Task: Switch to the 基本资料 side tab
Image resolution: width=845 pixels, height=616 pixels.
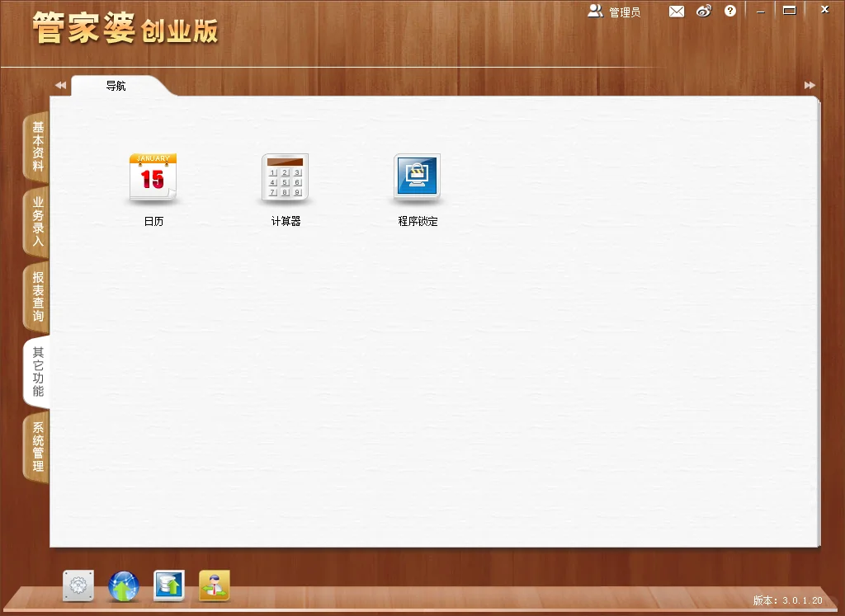Action: point(37,146)
